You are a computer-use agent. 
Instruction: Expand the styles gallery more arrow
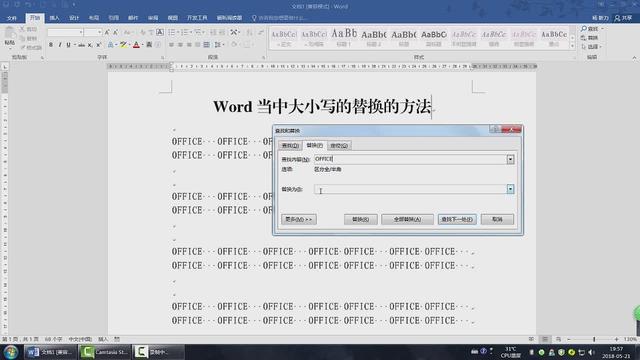[x=572, y=47]
